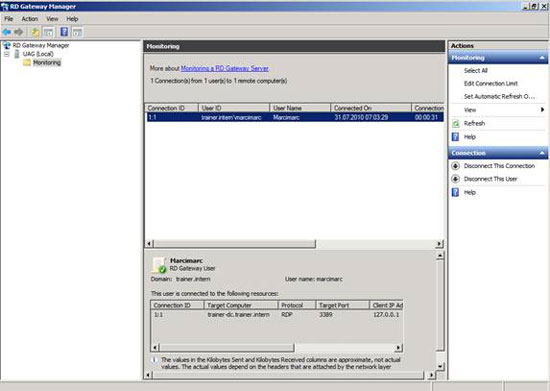Choose Set Automatic Refresh option
Screen dimensions: 550x391
point(499,96)
